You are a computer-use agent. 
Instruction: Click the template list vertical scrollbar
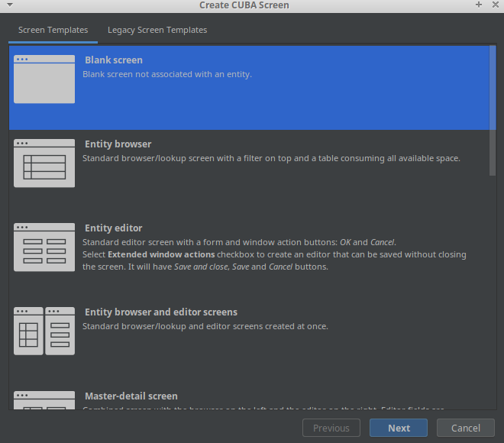pos(493,110)
